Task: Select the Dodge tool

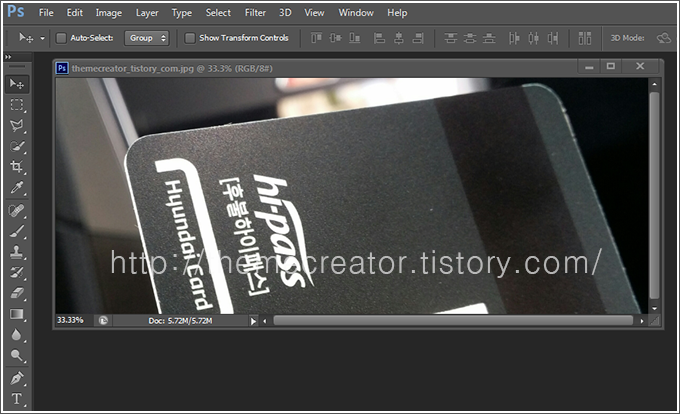Action: [17, 355]
